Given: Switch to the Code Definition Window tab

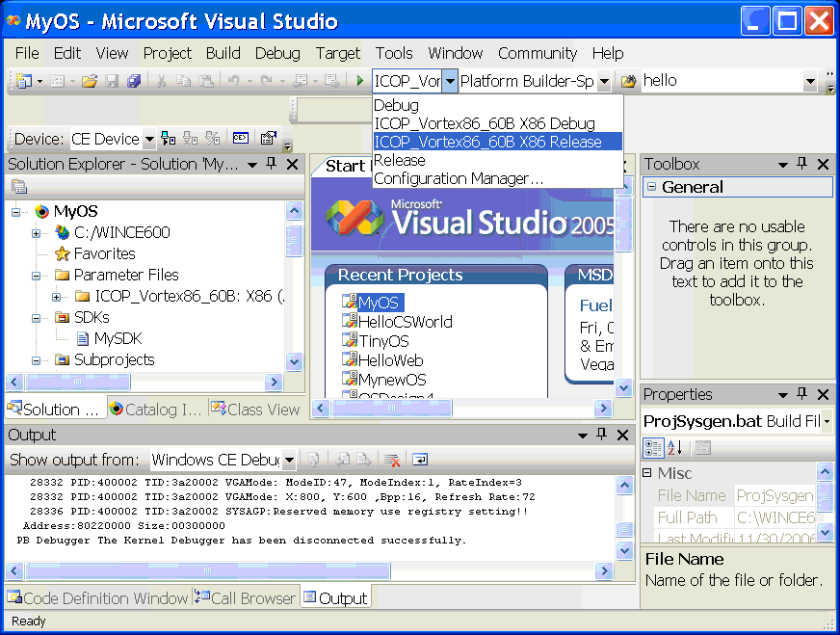Looking at the screenshot, I should pos(97,598).
